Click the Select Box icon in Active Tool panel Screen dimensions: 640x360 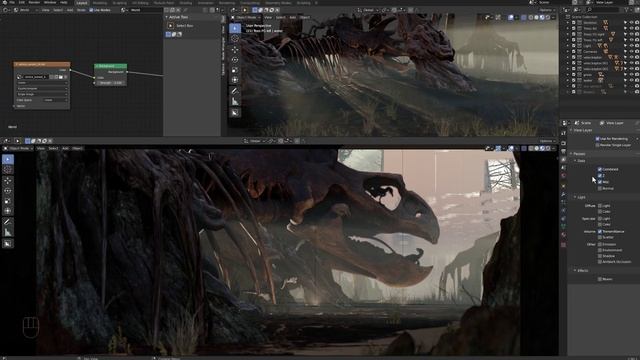171,26
